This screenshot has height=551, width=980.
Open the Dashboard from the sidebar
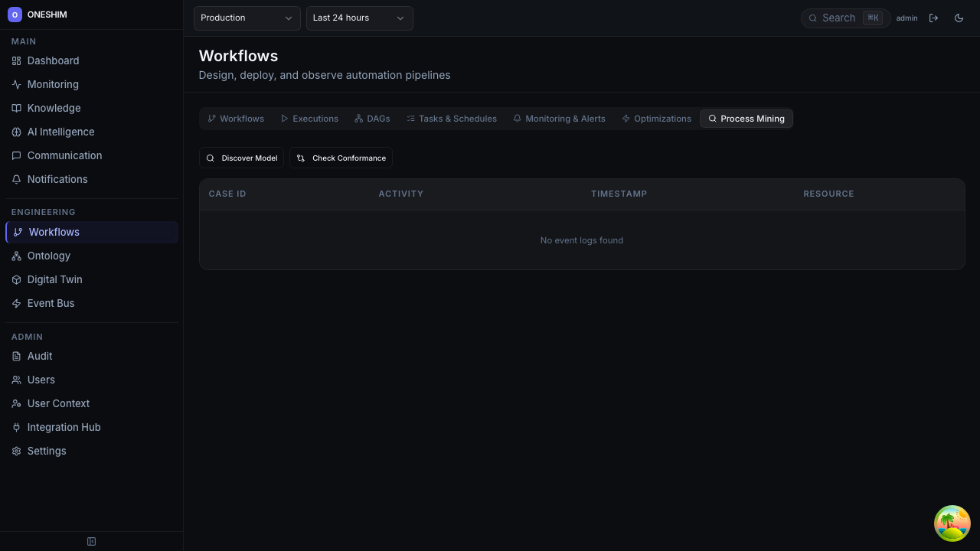tap(53, 60)
